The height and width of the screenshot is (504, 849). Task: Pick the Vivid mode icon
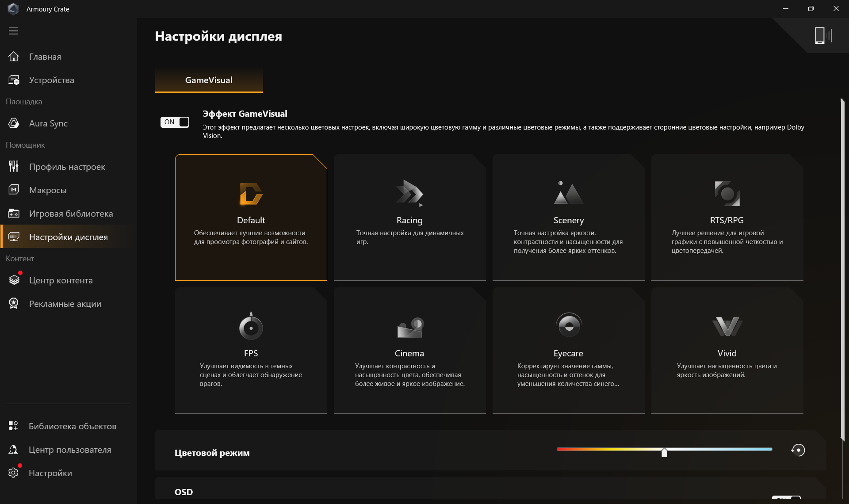[x=727, y=326]
